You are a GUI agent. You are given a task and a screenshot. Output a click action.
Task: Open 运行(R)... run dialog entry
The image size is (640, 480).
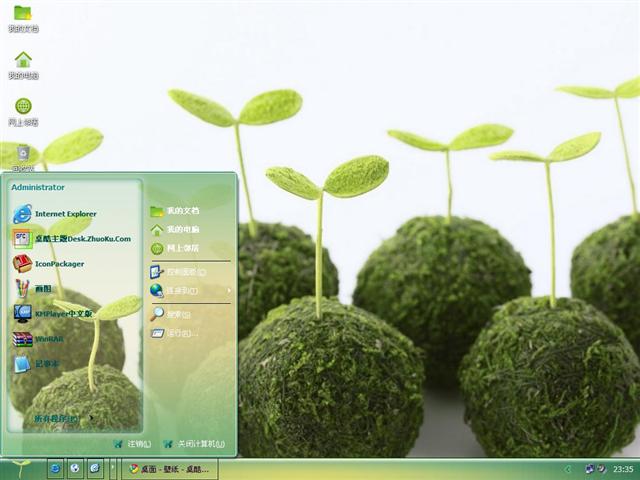174,333
